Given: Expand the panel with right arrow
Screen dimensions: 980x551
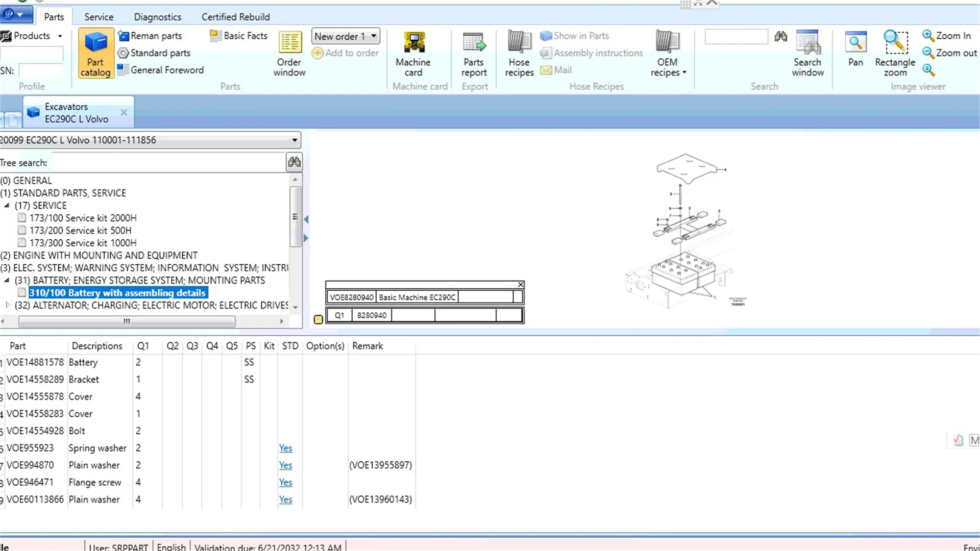Looking at the screenshot, I should click(306, 238).
